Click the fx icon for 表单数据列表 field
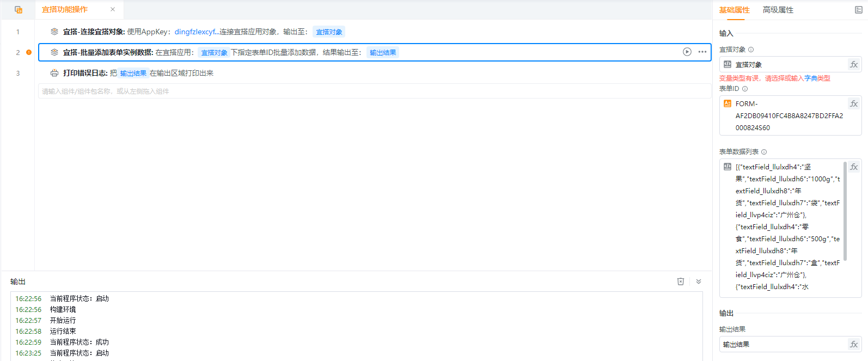Image resolution: width=868 pixels, height=361 pixels. tap(853, 167)
